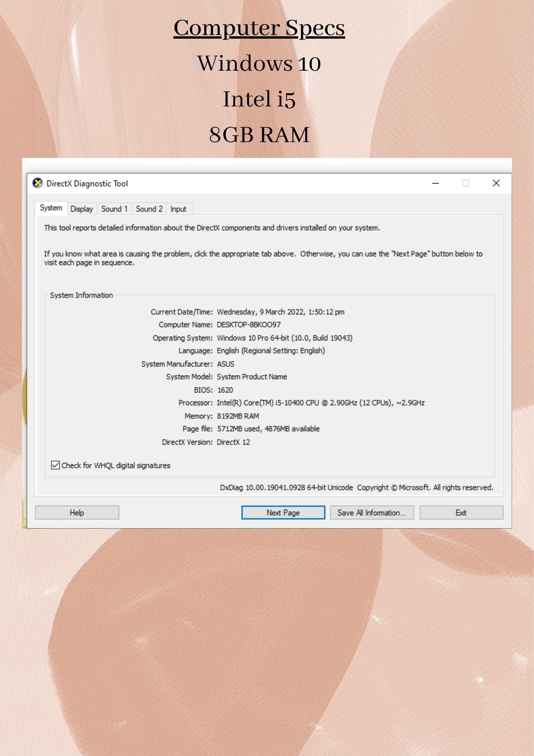Click the Computer Specs heading

[x=259, y=28]
